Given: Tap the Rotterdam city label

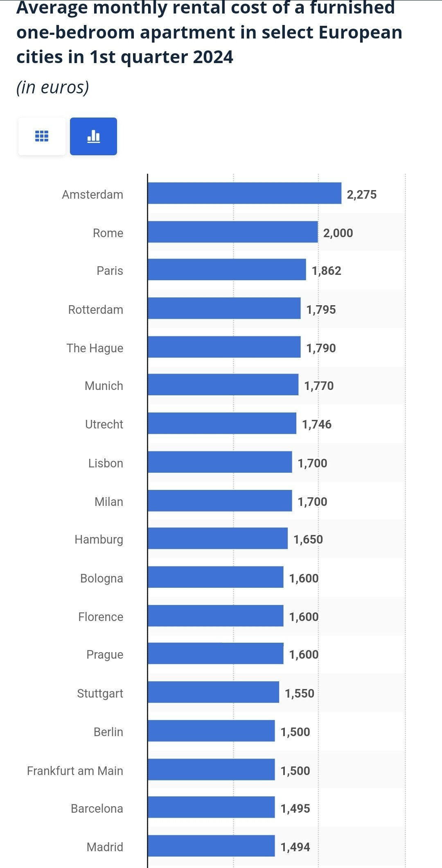Looking at the screenshot, I should point(95,309).
